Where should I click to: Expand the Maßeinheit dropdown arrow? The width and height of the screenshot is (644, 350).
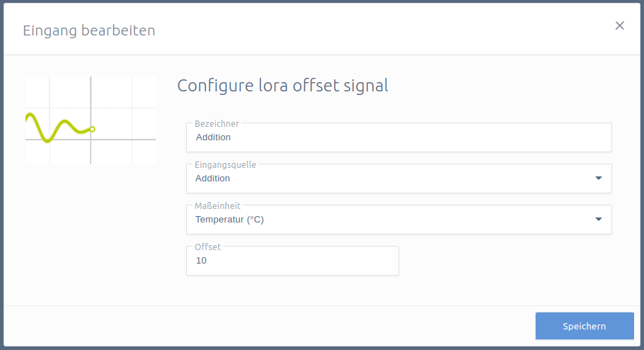[x=599, y=219]
